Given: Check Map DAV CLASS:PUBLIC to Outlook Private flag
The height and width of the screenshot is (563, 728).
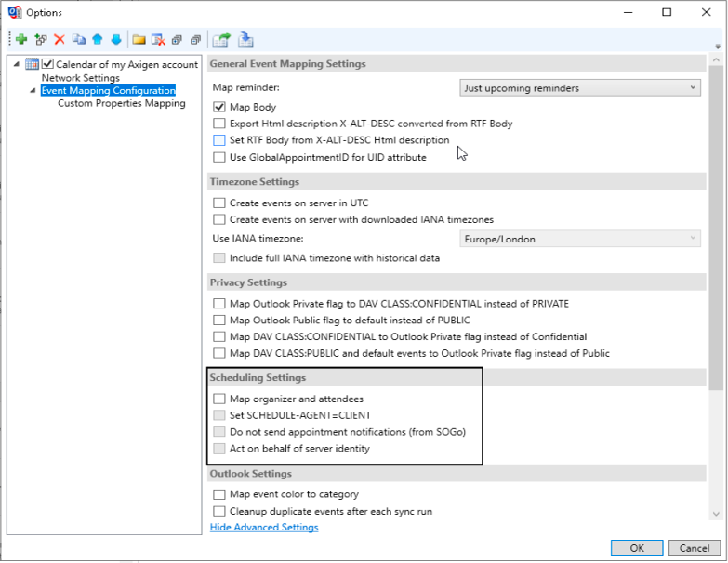Looking at the screenshot, I should point(219,353).
